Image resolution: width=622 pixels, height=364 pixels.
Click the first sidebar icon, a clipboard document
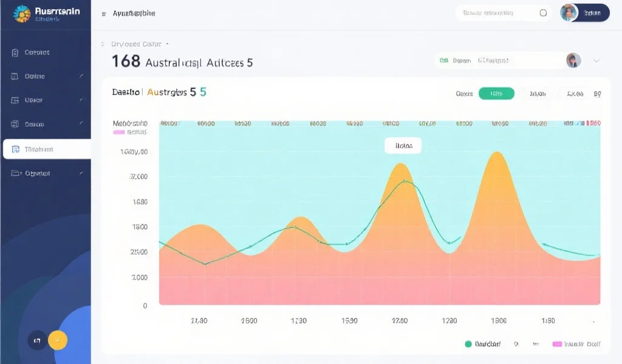pyautogui.click(x=15, y=53)
